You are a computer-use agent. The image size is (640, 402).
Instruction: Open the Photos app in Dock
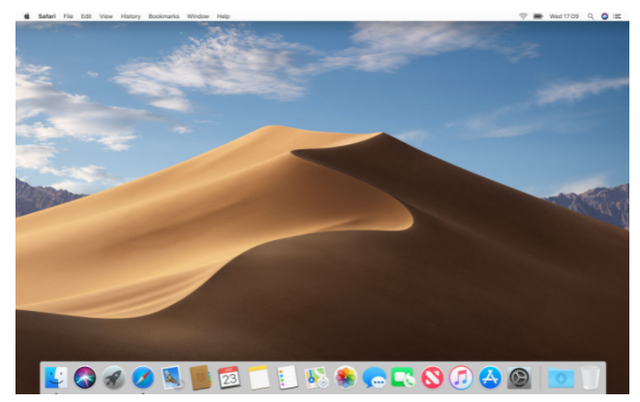[345, 378]
